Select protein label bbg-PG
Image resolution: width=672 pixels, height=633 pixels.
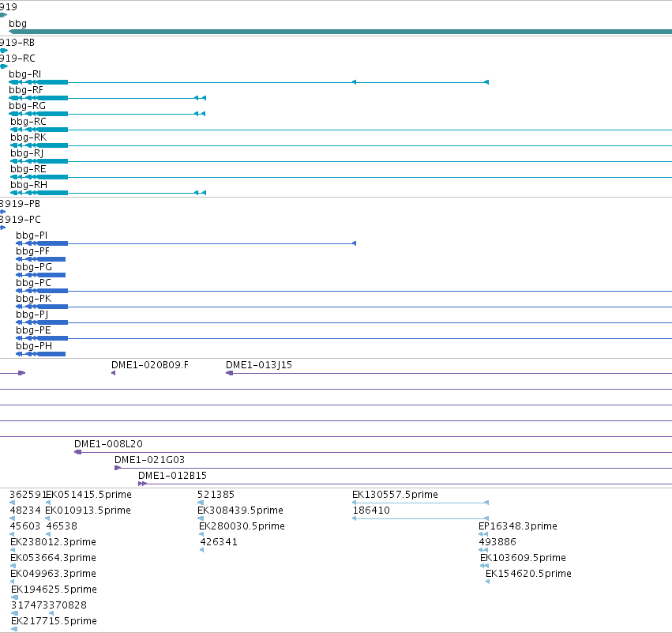34,267
